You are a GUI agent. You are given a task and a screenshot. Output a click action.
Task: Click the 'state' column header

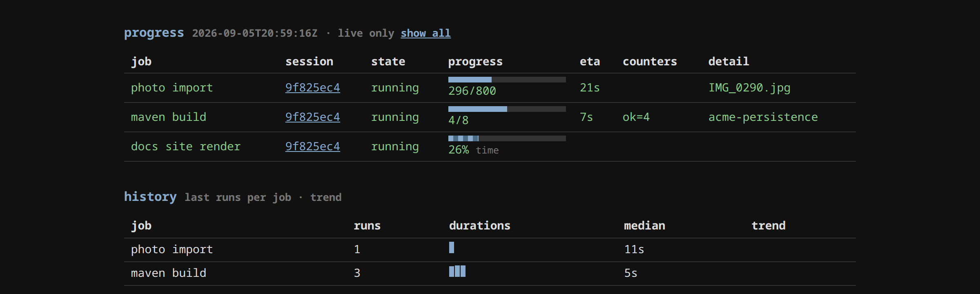(x=388, y=62)
